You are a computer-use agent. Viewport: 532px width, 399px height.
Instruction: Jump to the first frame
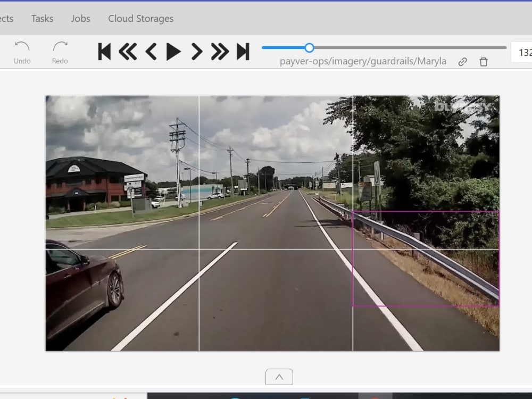tap(104, 52)
